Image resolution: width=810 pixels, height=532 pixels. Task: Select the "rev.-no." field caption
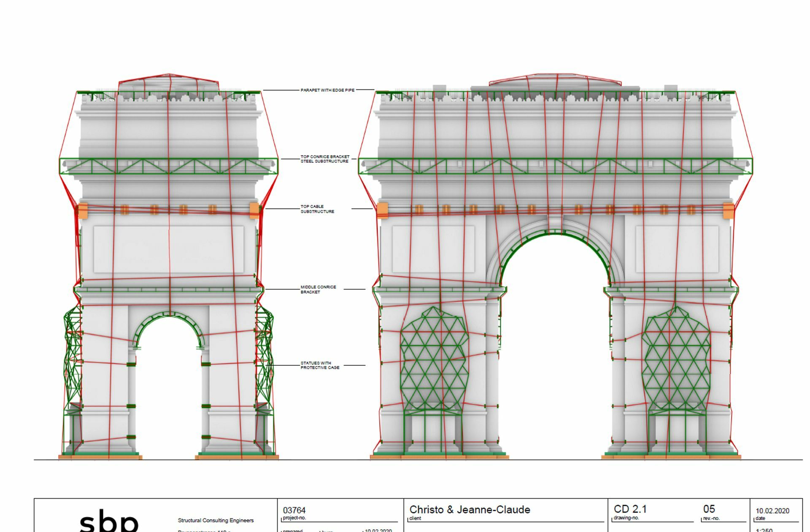click(711, 518)
